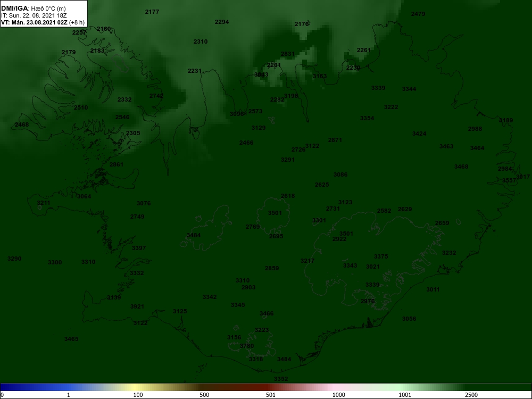This screenshot has width=532, height=399.
Task: Select the value 3217 on the map
Action: (307, 261)
